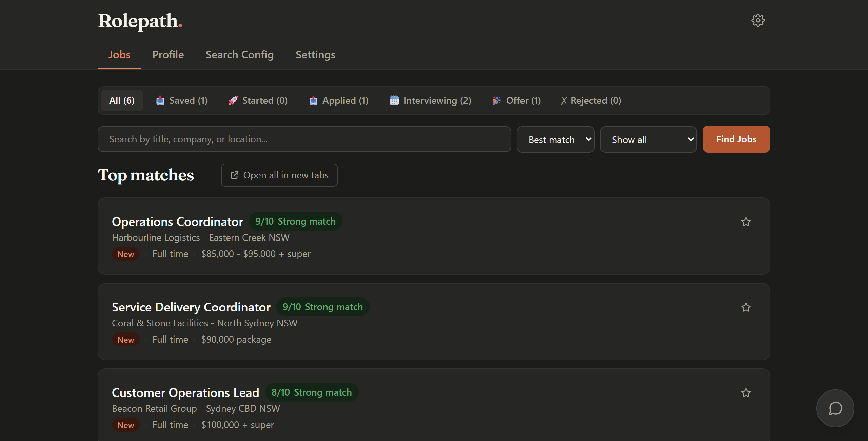The image size is (868, 441).
Task: Filter jobs by Offer (1)
Action: 517,100
